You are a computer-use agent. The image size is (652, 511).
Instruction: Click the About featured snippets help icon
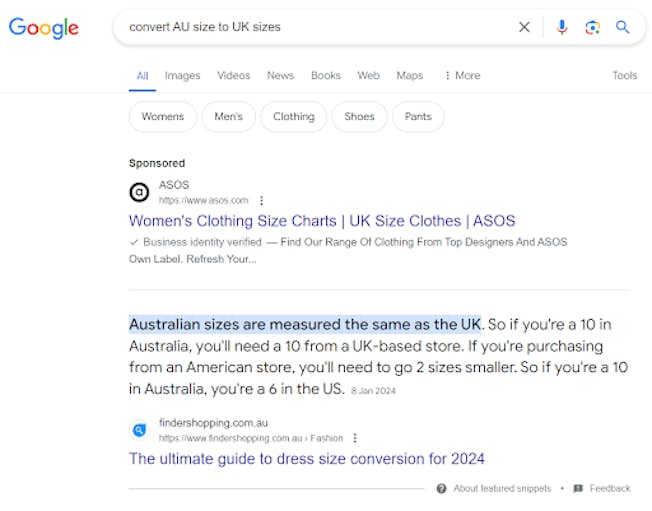click(x=441, y=489)
